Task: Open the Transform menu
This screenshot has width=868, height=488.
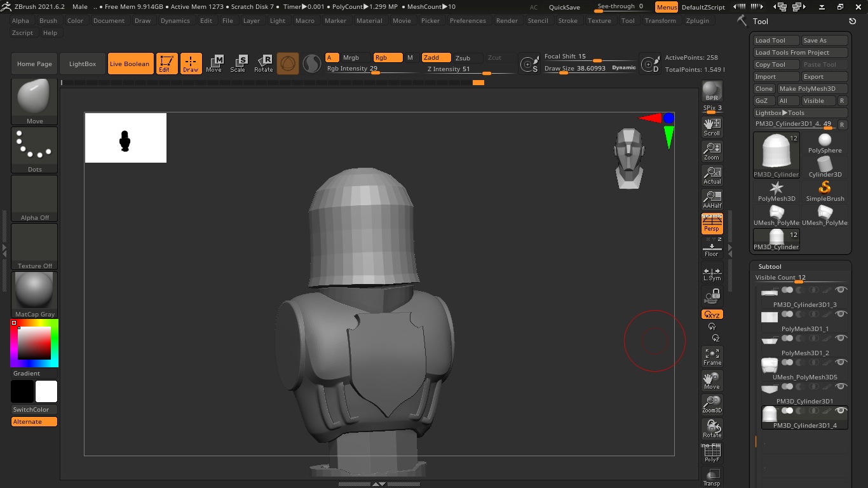Action: [x=660, y=20]
